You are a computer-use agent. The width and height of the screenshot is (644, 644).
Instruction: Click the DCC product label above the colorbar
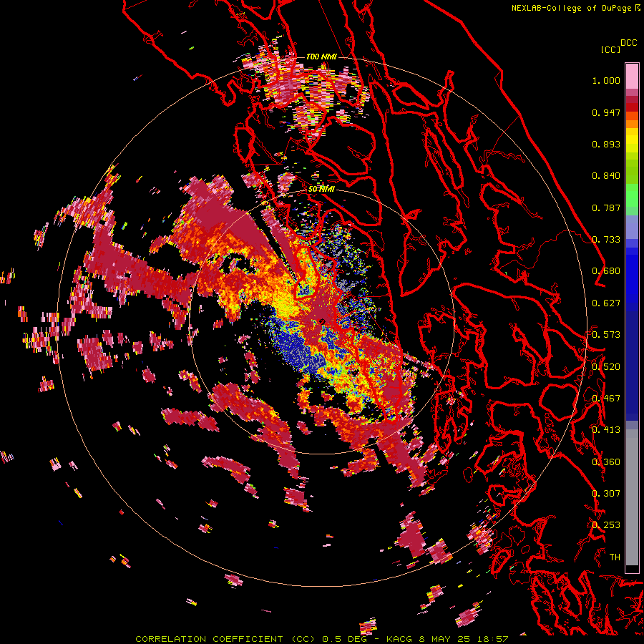(x=628, y=43)
